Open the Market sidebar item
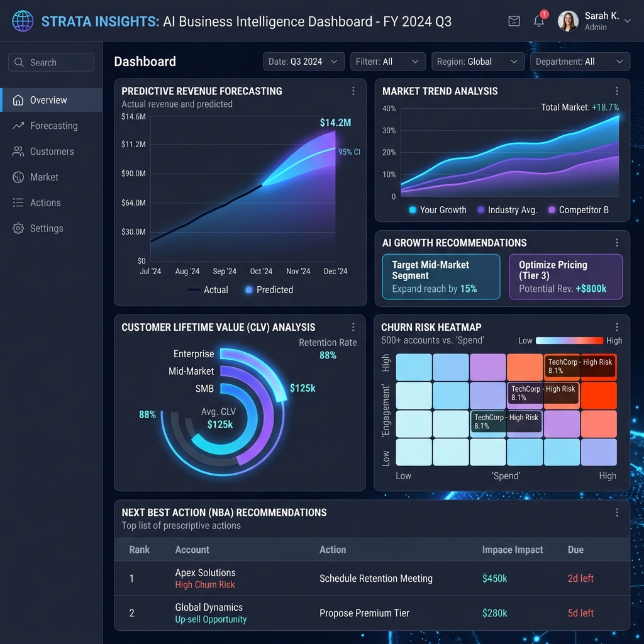 tap(51, 177)
